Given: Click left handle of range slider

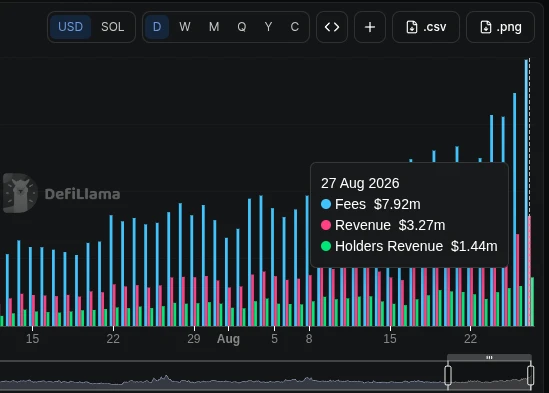Looking at the screenshot, I should [x=448, y=375].
